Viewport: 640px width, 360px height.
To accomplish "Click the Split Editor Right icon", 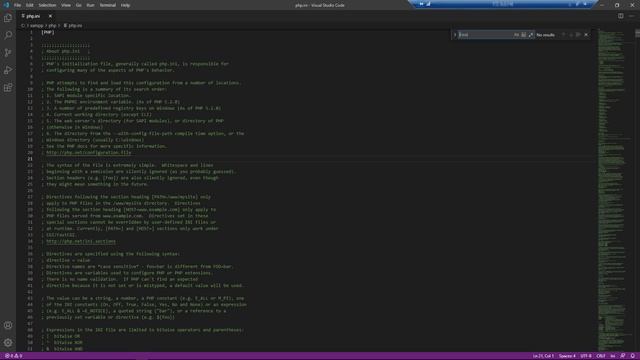I will pyautogui.click(x=620, y=16).
